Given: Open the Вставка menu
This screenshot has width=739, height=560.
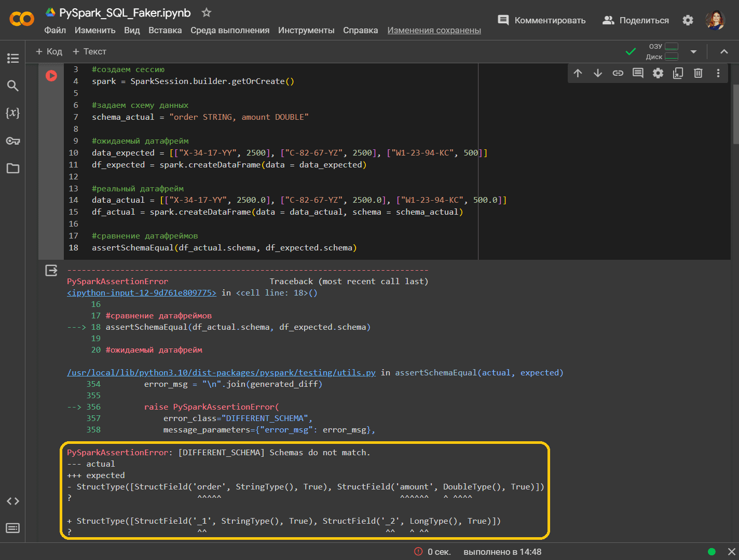Looking at the screenshot, I should pyautogui.click(x=165, y=30).
